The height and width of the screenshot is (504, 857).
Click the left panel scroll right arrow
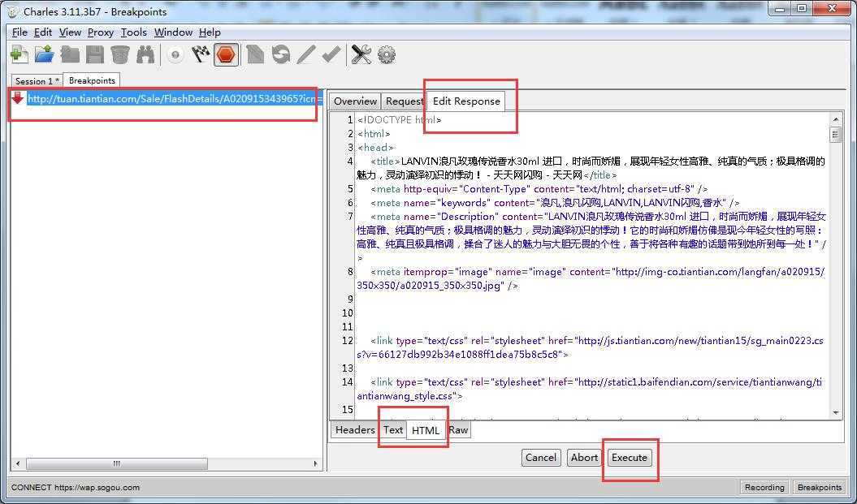click(x=315, y=463)
